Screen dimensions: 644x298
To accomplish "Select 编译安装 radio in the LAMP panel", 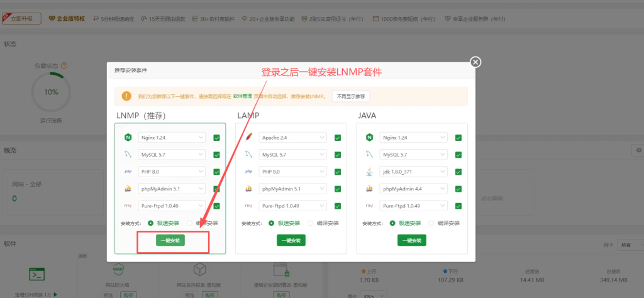I will pyautogui.click(x=310, y=223).
